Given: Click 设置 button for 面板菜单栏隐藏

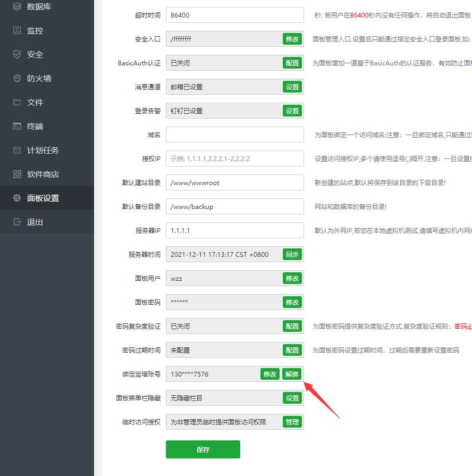Looking at the screenshot, I should point(292,398).
